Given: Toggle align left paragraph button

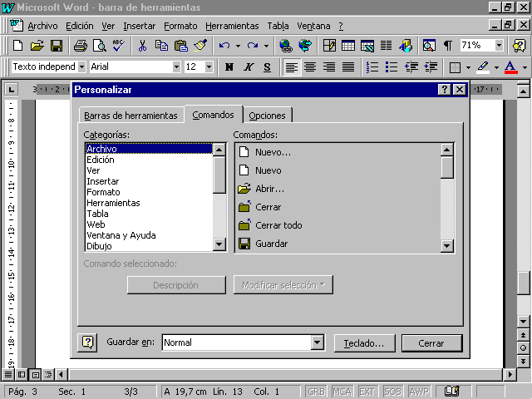Looking at the screenshot, I should (x=292, y=66).
